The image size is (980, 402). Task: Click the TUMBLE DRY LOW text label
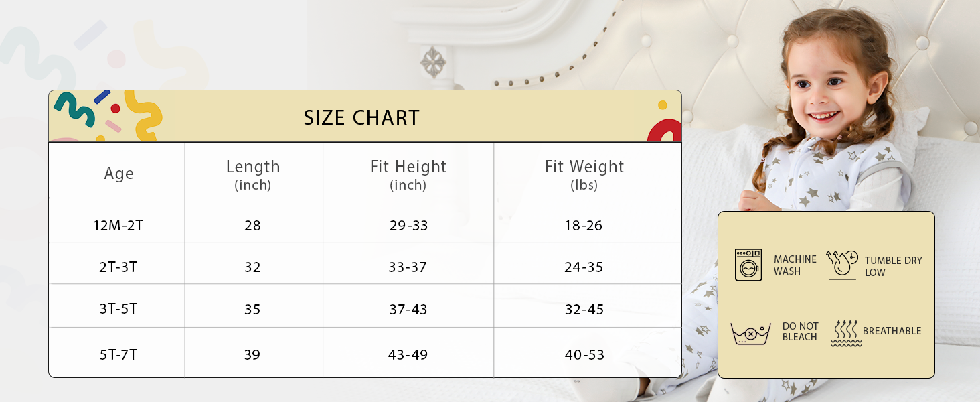pos(893,266)
